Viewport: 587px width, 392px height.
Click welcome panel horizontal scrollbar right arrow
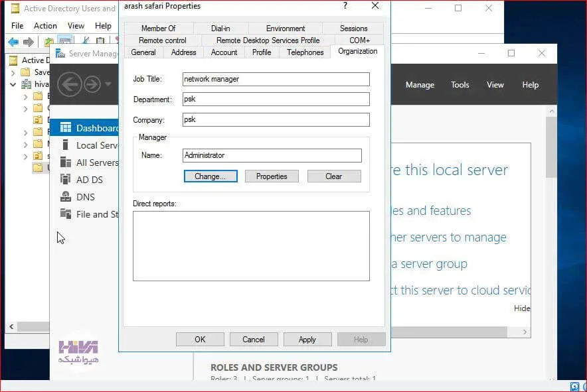pyautogui.click(x=525, y=332)
